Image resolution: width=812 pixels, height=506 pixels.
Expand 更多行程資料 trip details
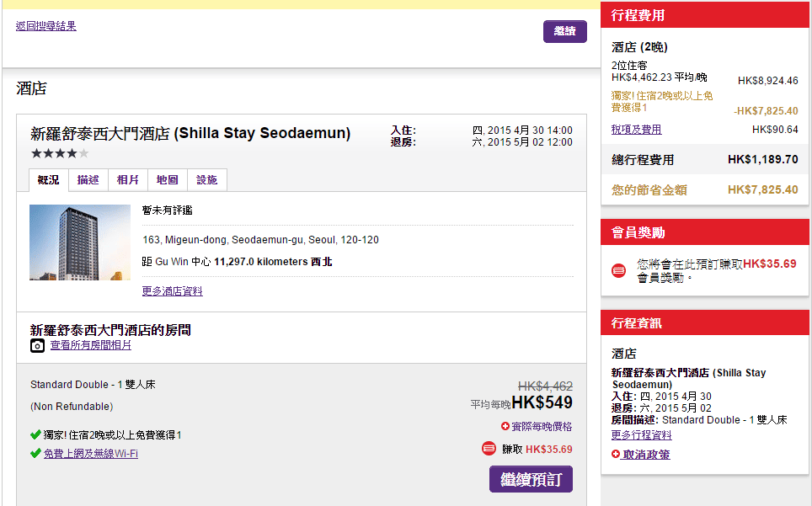[x=641, y=435]
